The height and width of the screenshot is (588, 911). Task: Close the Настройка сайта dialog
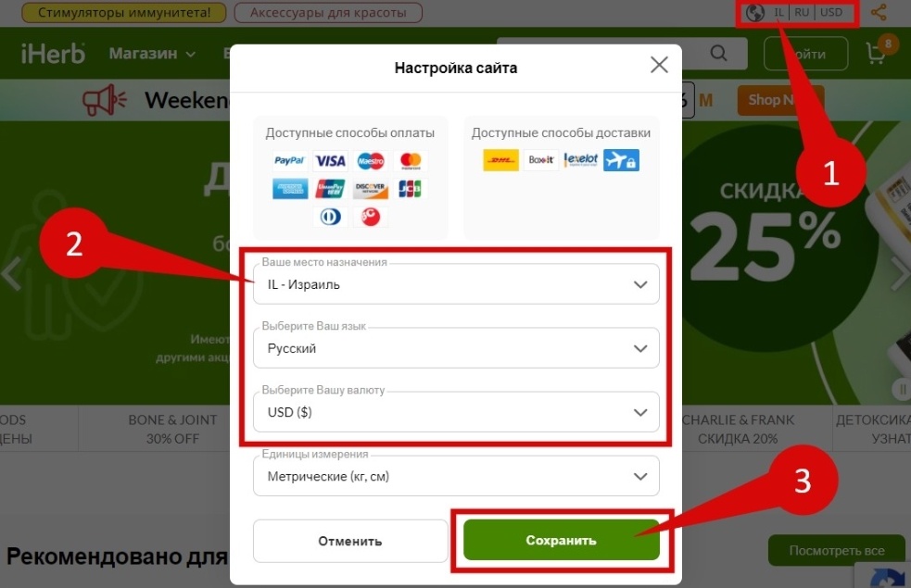[x=659, y=65]
